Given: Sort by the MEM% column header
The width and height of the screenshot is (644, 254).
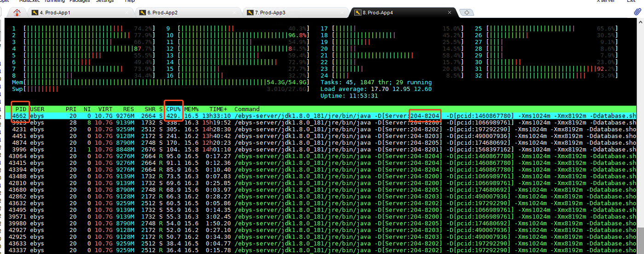Looking at the screenshot, I should tap(191, 109).
